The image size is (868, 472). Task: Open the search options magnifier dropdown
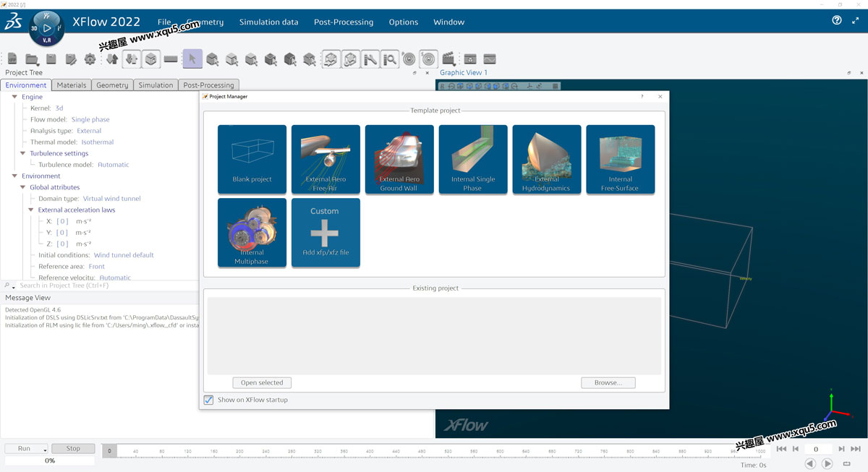pyautogui.click(x=9, y=286)
